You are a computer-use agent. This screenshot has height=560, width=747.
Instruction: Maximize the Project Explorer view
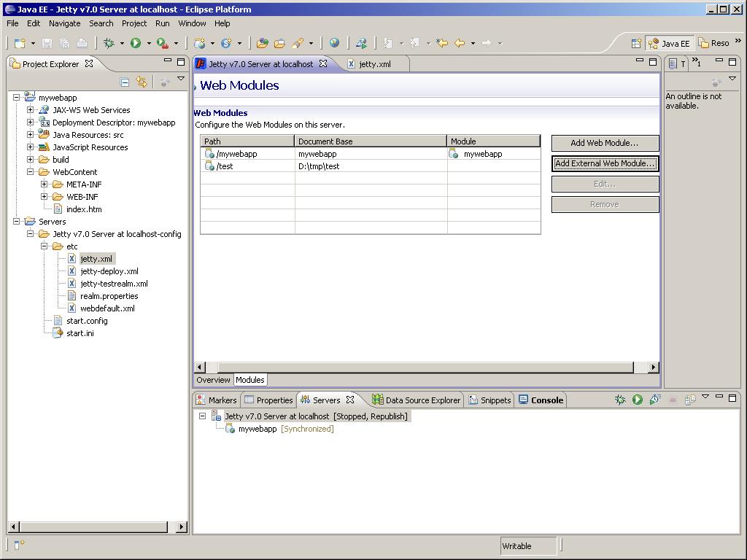click(x=181, y=62)
